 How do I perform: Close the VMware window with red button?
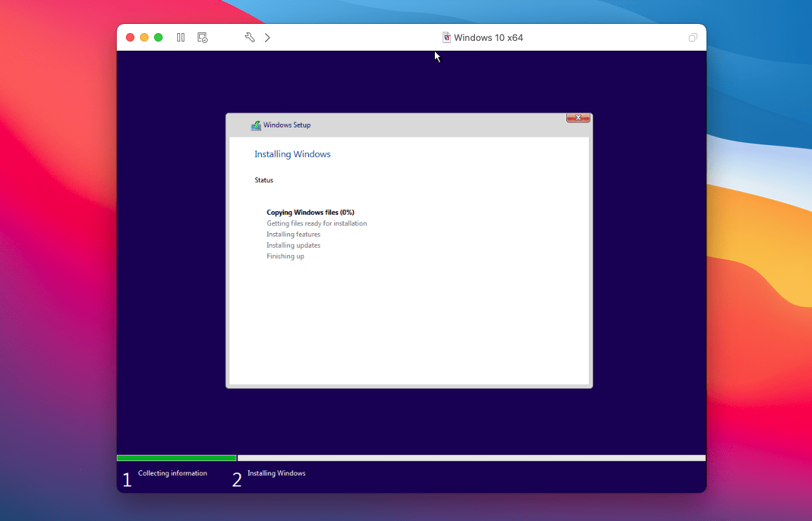pos(130,37)
